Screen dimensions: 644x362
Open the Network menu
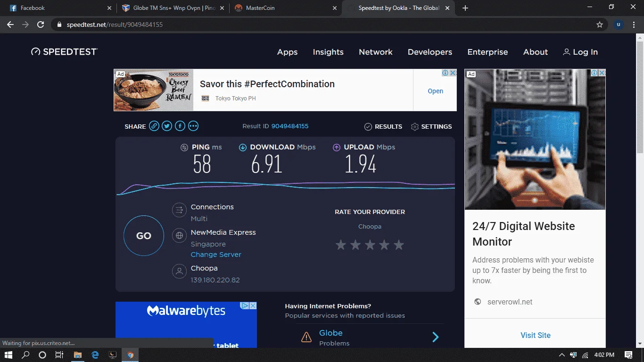pos(376,52)
